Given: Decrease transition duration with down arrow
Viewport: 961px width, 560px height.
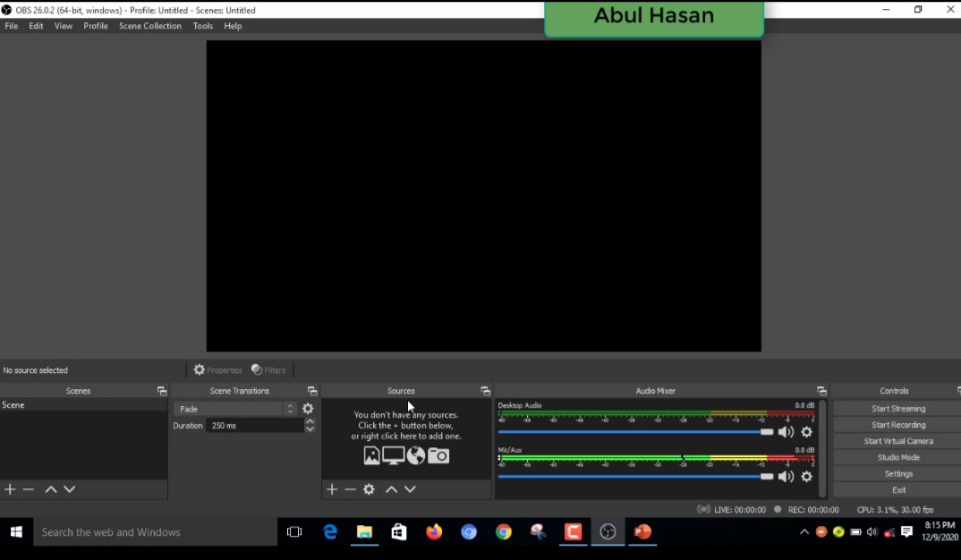Looking at the screenshot, I should tap(310, 428).
